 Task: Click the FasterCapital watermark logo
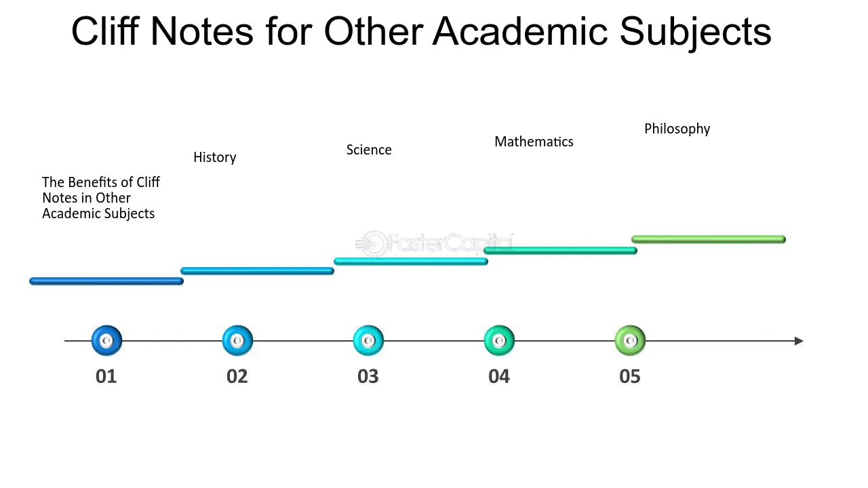pos(434,243)
